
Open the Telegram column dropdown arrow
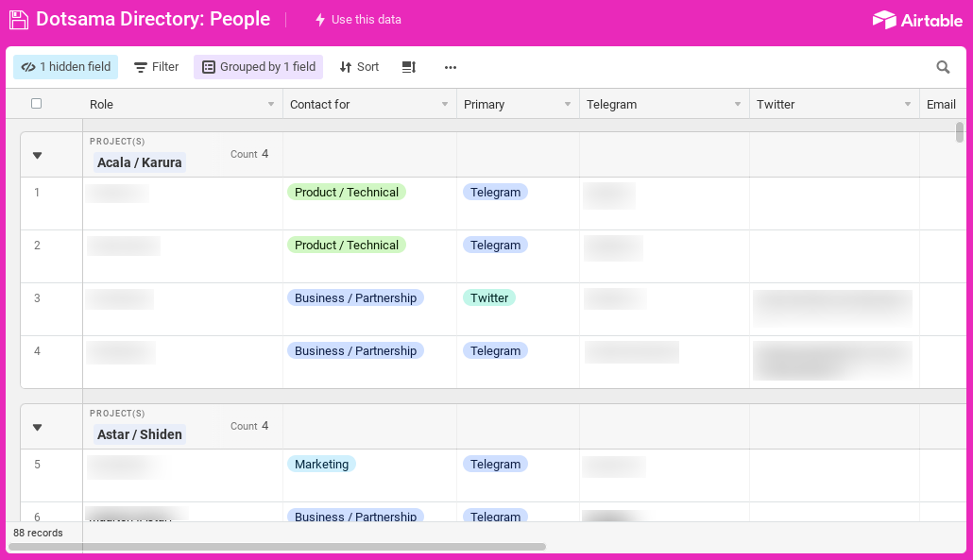[737, 104]
